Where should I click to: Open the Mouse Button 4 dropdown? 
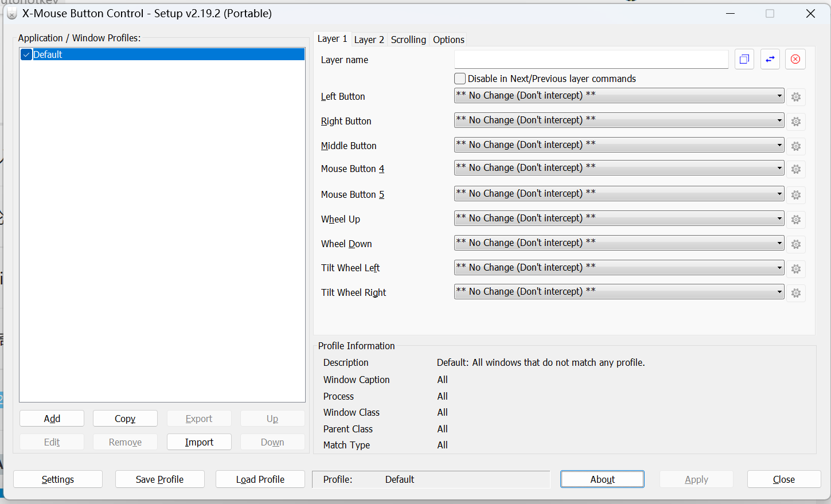619,168
